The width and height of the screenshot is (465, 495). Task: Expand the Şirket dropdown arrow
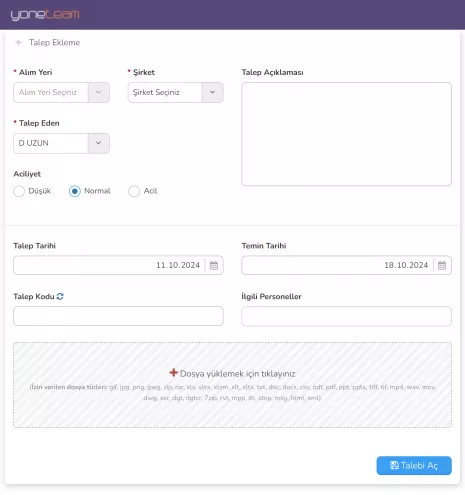(212, 92)
